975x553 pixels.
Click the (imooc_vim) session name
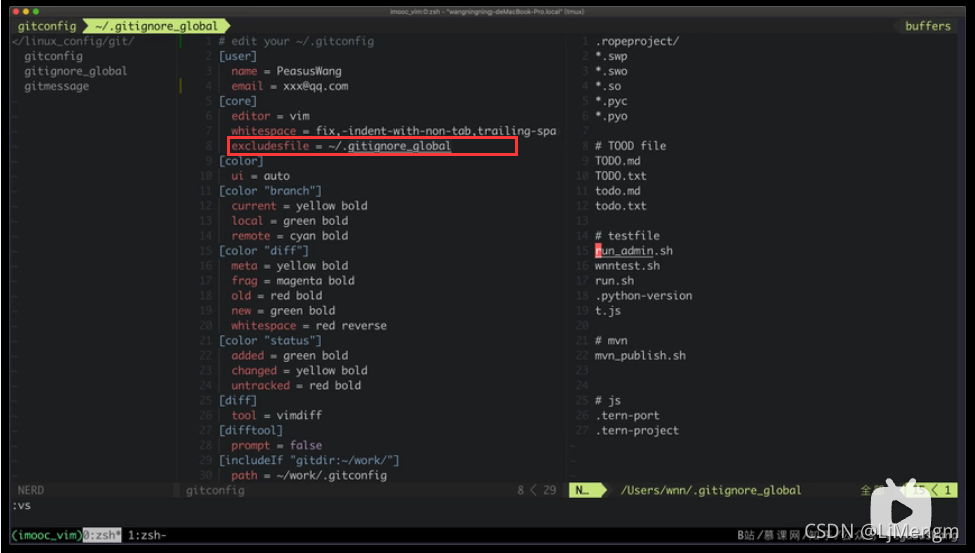47,535
